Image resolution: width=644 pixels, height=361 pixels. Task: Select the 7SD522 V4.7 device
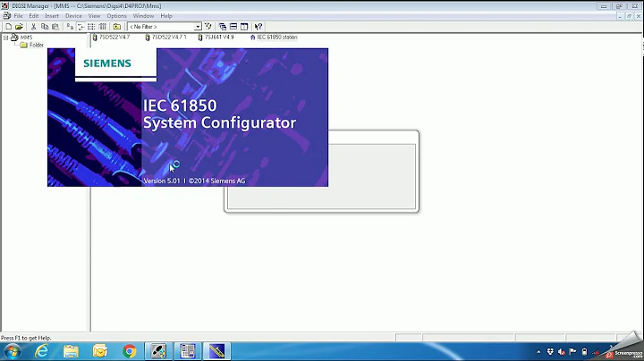pos(111,38)
